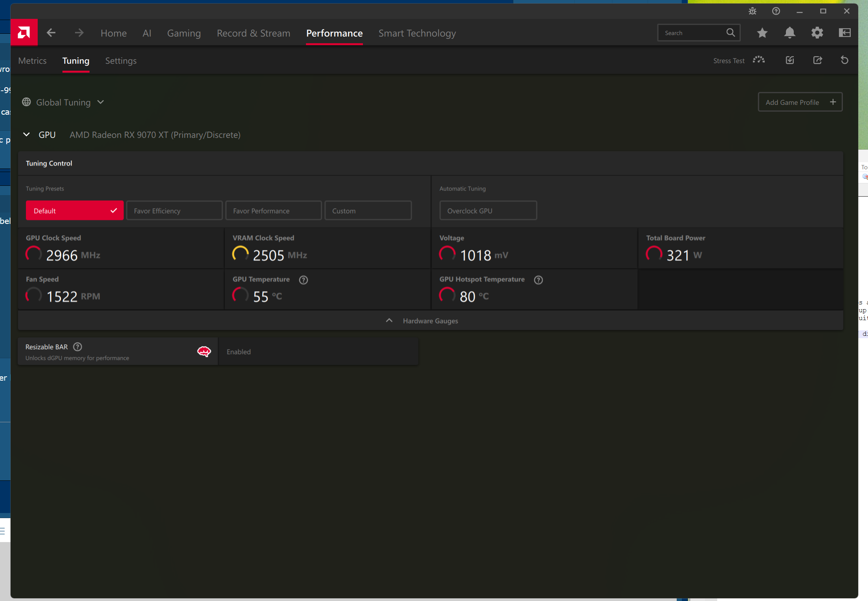Viewport: 868px width, 601px height.
Task: Click the reset tuning icon
Action: (844, 60)
